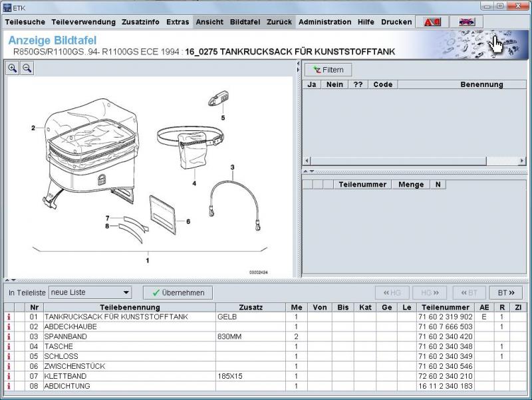Click the 830MM Zusatz cell
This screenshot has height=400, width=532.
[251, 337]
